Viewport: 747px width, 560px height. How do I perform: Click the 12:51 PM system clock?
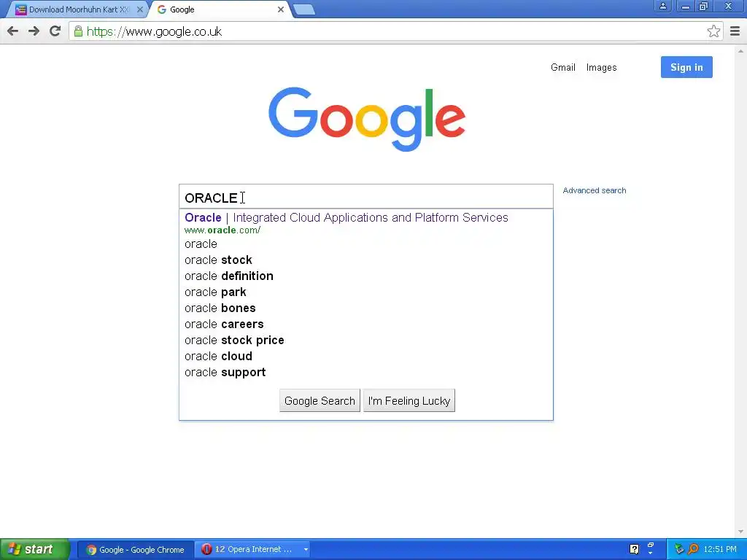point(720,550)
